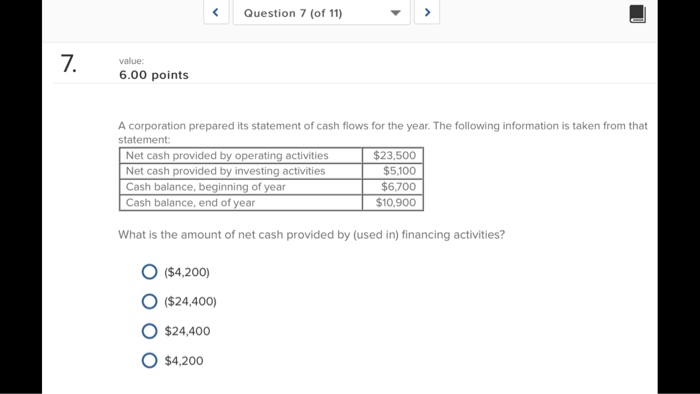Click the dropdown triangle beside Question 7

pyautogui.click(x=395, y=13)
